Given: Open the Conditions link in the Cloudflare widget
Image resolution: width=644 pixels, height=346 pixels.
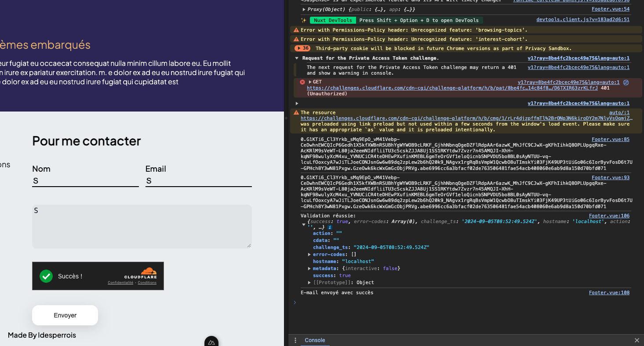Looking at the screenshot, I should click(147, 282).
